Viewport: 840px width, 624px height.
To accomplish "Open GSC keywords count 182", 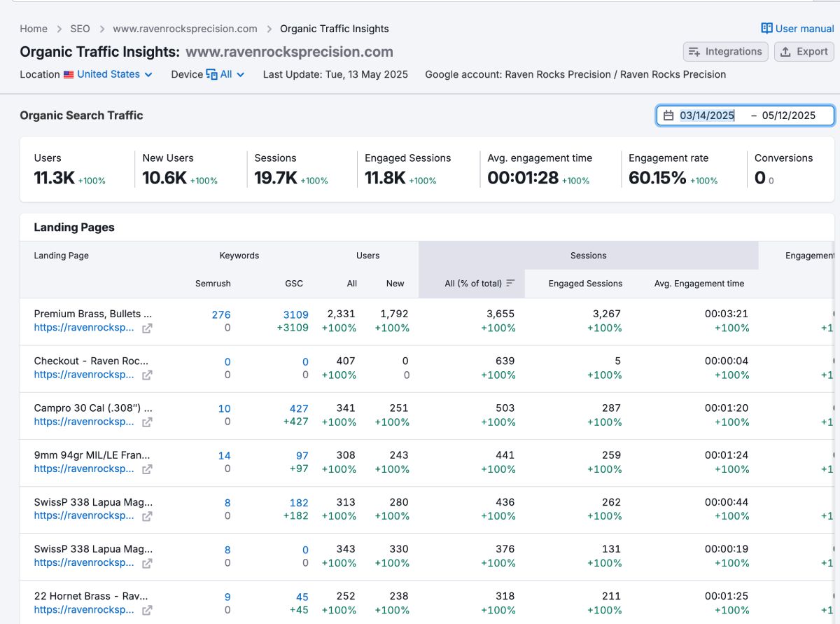I will pos(299,503).
